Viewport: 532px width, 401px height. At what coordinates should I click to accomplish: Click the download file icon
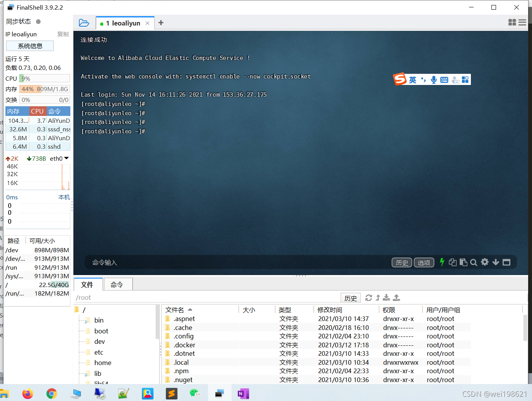386,297
